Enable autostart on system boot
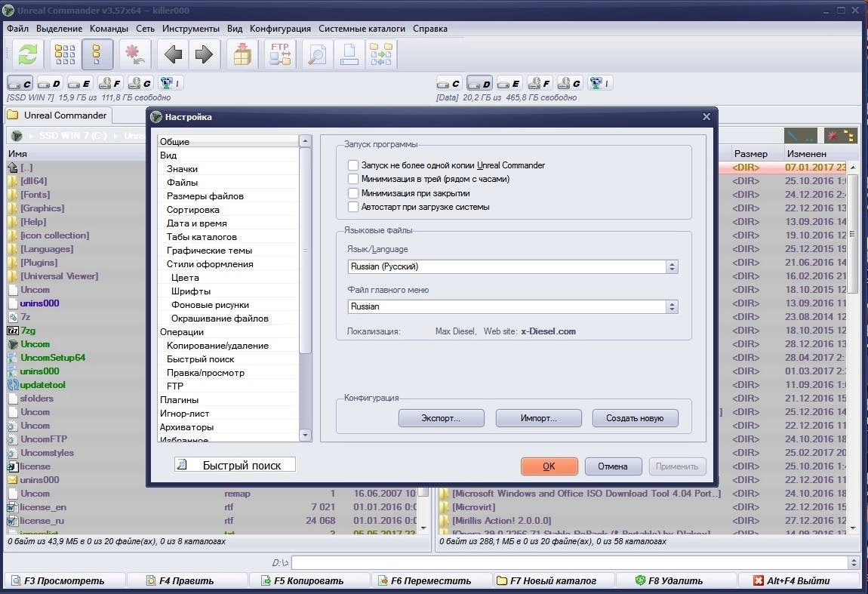Image resolution: width=868 pixels, height=594 pixels. coord(353,207)
